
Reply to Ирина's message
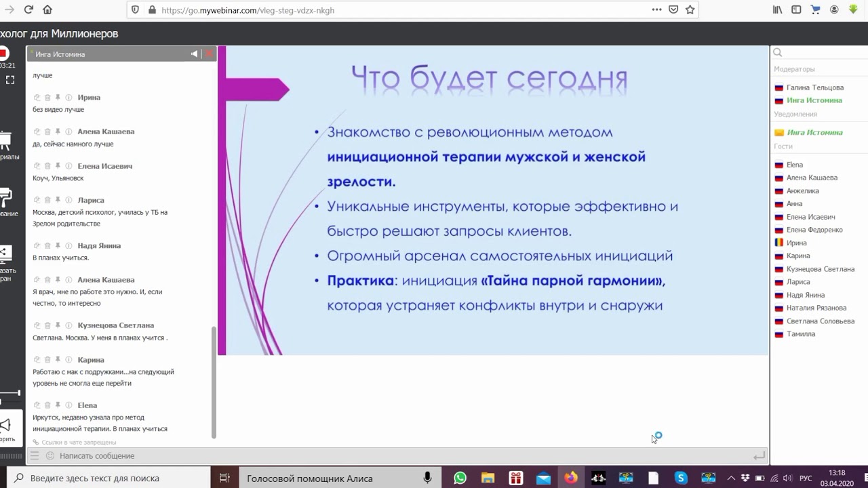(37, 98)
